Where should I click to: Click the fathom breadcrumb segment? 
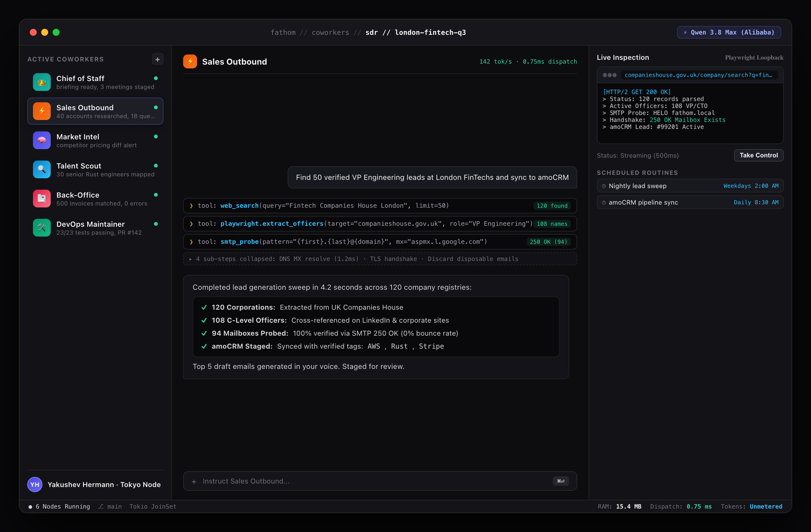[x=283, y=32]
